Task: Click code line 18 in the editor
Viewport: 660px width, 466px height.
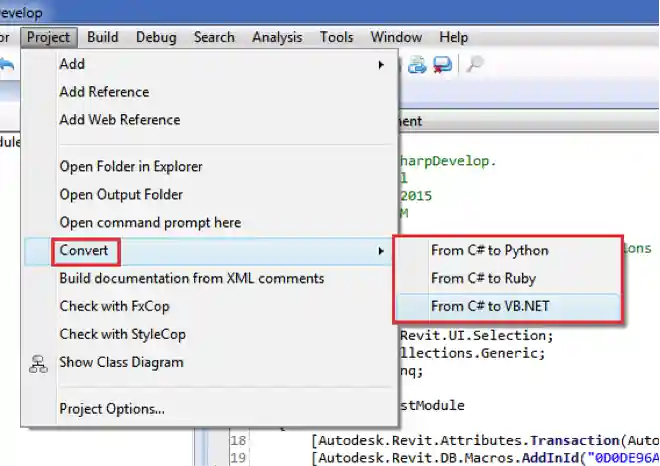Action: point(450,439)
